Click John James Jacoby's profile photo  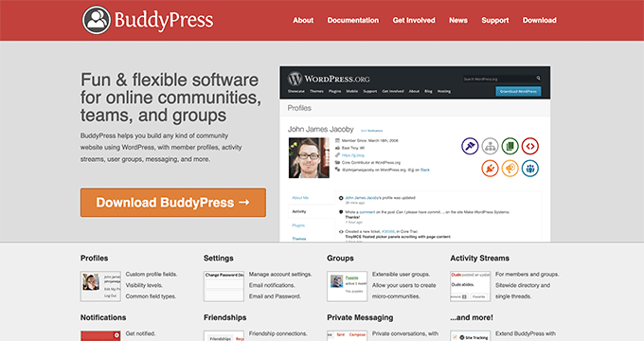pyautogui.click(x=309, y=158)
